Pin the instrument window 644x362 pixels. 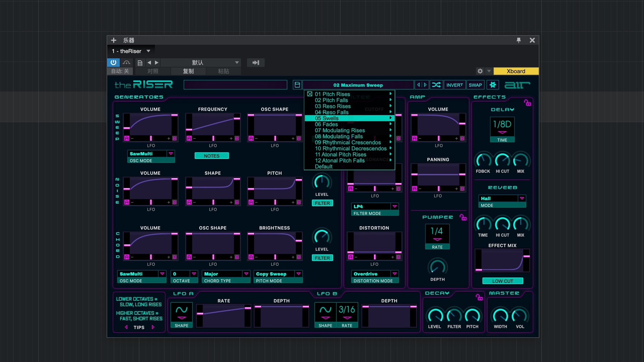click(519, 40)
